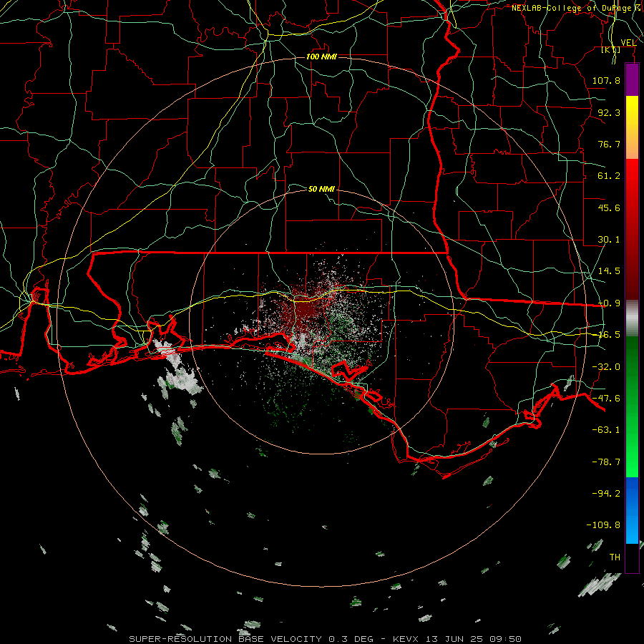Select the 92.3 velocity scale value
Image resolution: width=644 pixels, height=644 pixels.
609,112
